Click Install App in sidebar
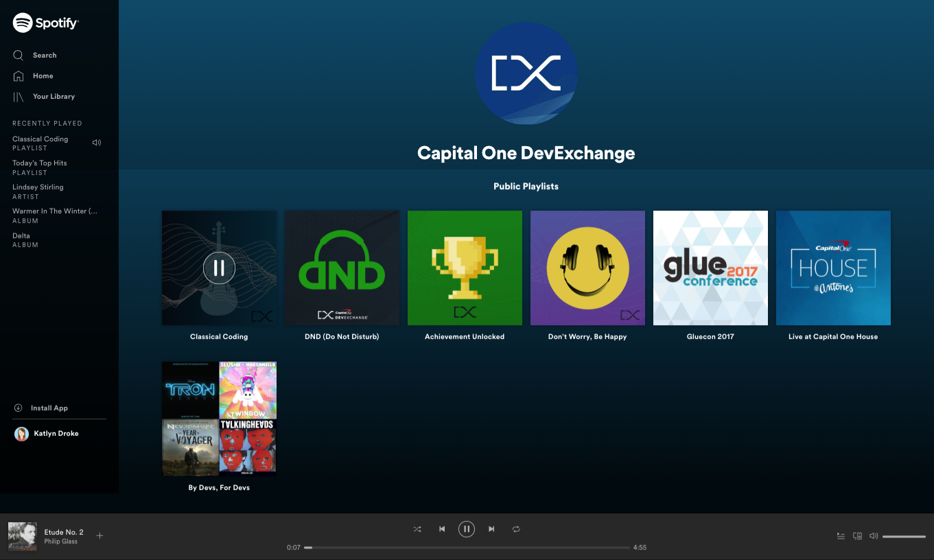The width and height of the screenshot is (934, 560). pos(49,408)
